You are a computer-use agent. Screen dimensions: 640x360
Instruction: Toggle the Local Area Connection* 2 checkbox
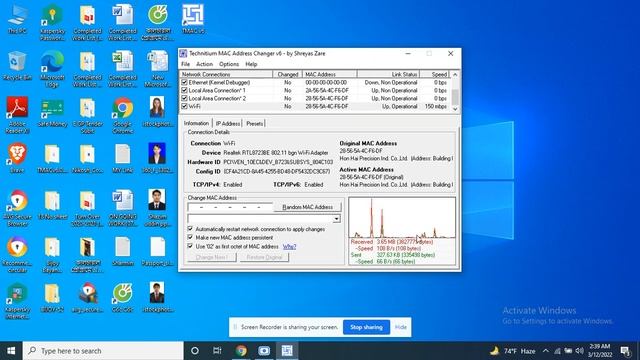[x=184, y=98]
